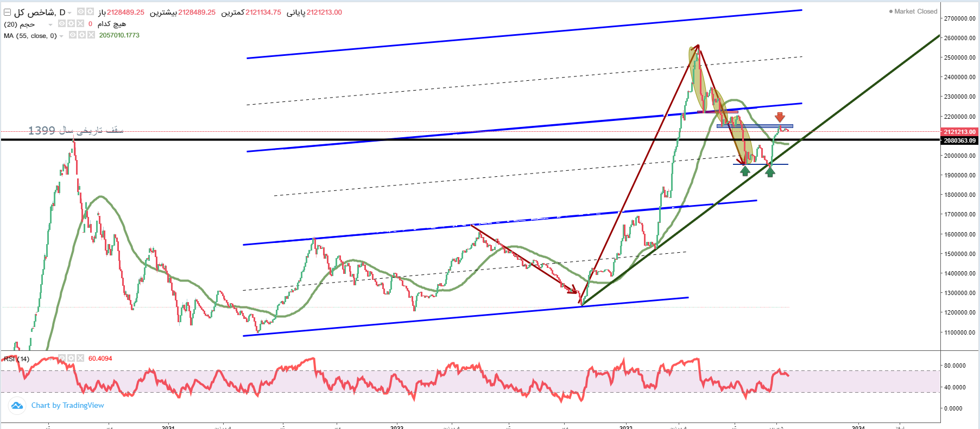
Task: Click the 2024 label on time axis
Action: click(x=858, y=427)
